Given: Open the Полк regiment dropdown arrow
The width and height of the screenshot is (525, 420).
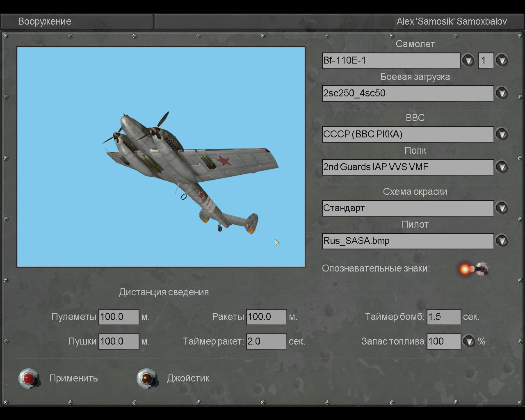Looking at the screenshot, I should [502, 167].
